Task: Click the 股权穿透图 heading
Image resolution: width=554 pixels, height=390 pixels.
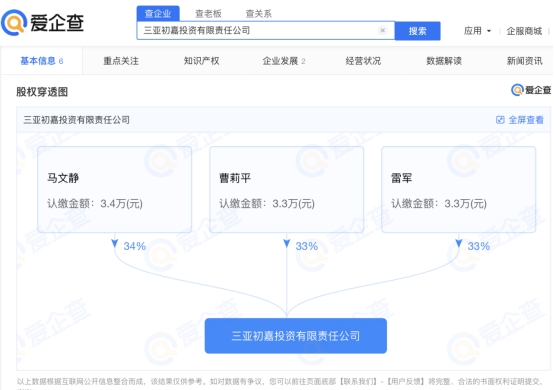Action: click(x=42, y=92)
